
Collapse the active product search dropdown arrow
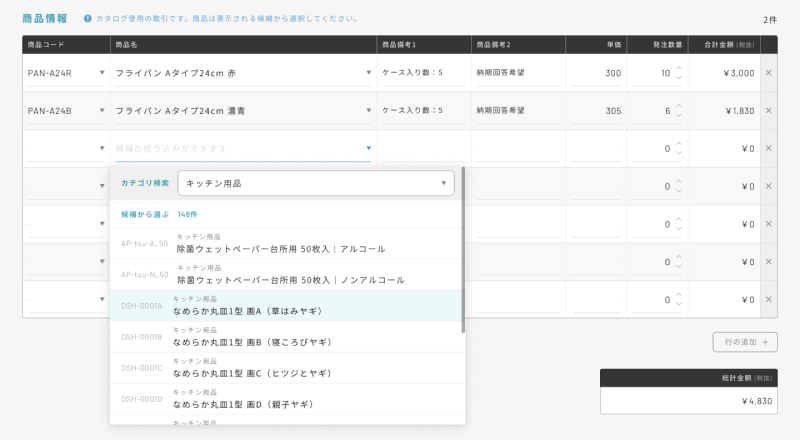tap(369, 149)
